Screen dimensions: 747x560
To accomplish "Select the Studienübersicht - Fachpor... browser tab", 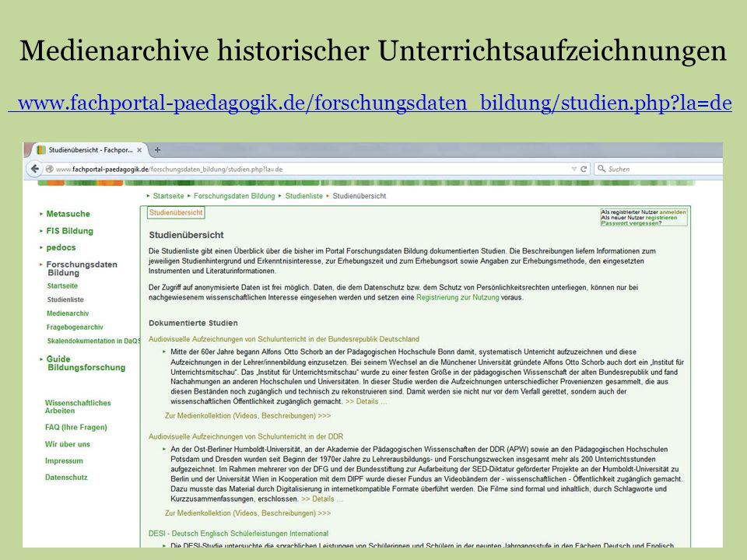I will coord(88,150).
